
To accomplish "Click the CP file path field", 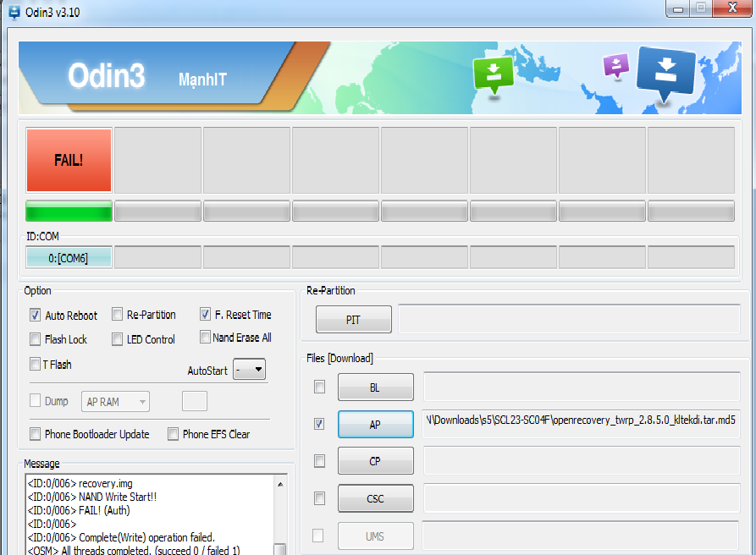I will click(x=582, y=460).
